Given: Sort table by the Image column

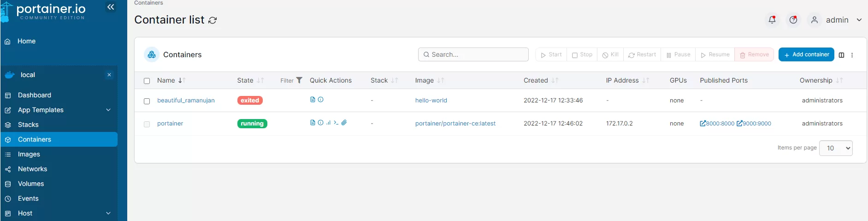Looking at the screenshot, I should (x=429, y=80).
